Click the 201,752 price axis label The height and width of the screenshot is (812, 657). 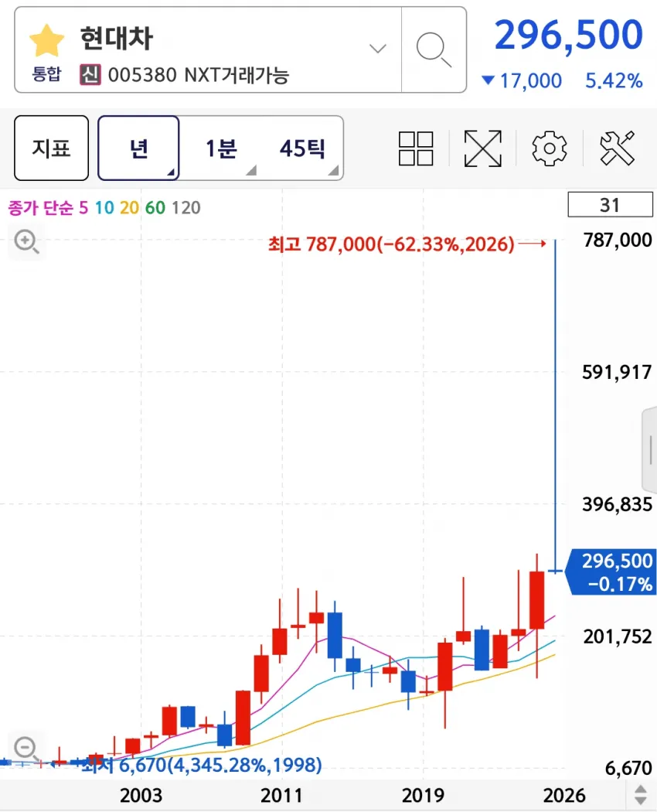617,636
